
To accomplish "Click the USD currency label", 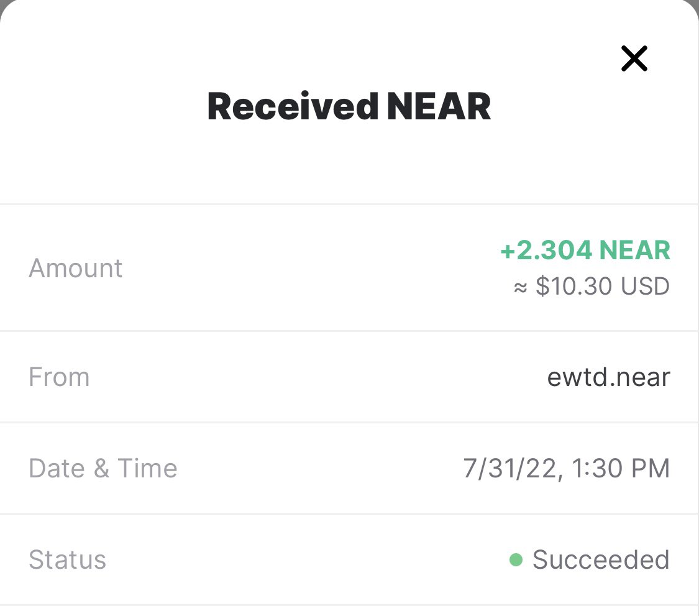I will tap(645, 286).
